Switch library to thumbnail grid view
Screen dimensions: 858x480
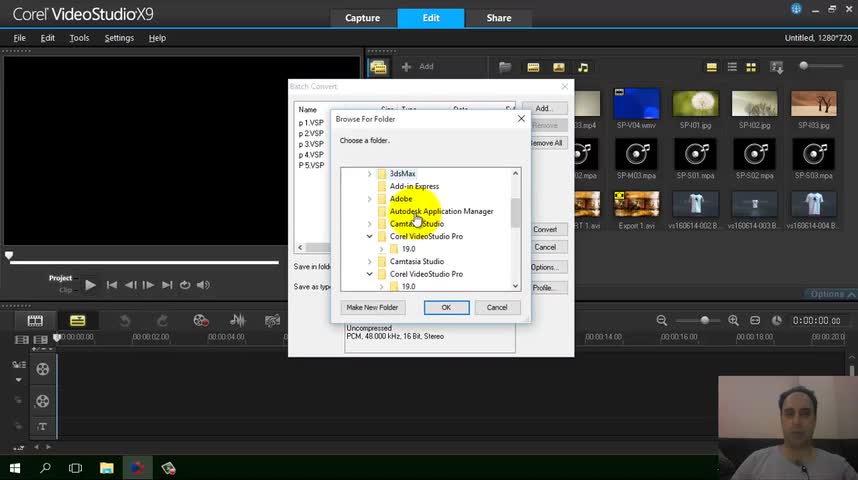[x=751, y=67]
